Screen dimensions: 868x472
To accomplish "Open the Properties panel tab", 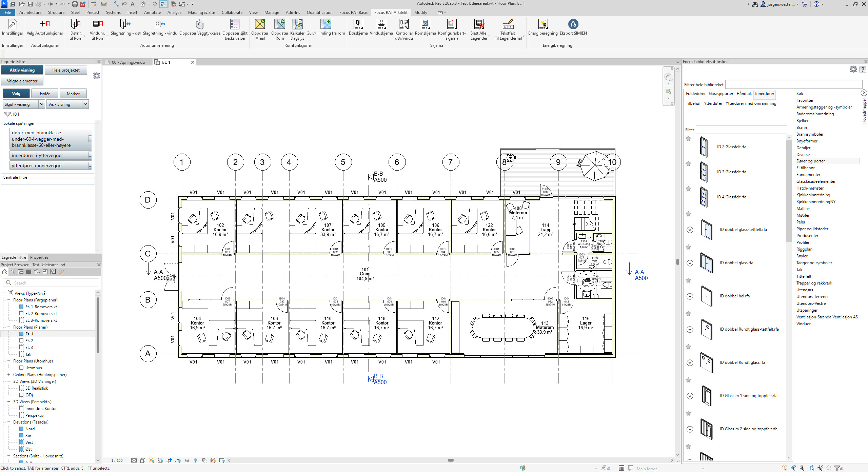I will 39,257.
